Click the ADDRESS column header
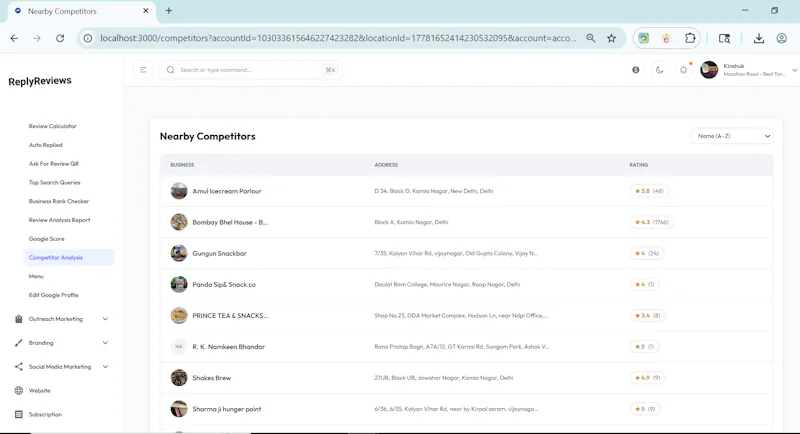Viewport: 800px width, 434px height. [386, 165]
